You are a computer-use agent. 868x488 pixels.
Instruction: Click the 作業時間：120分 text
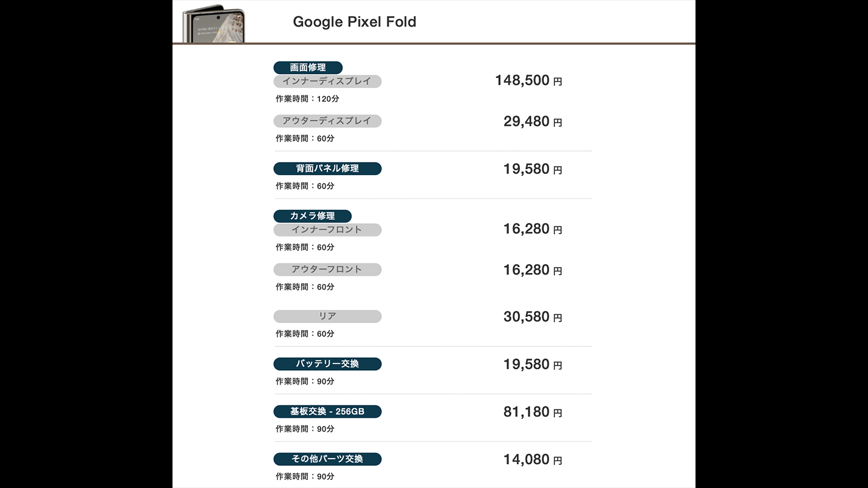(x=307, y=99)
